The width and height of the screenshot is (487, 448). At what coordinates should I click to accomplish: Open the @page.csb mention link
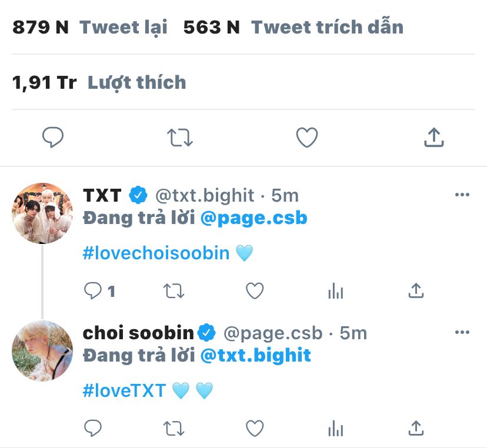pyautogui.click(x=253, y=218)
